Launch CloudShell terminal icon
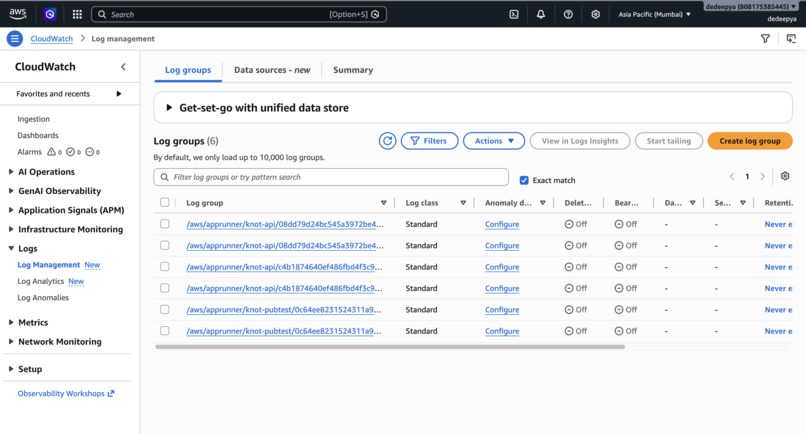The width and height of the screenshot is (806, 434). pyautogui.click(x=514, y=14)
